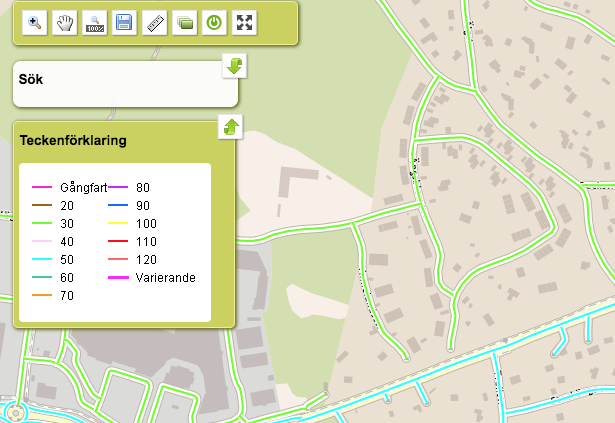Click the orange 70 legend swatch

click(x=42, y=295)
